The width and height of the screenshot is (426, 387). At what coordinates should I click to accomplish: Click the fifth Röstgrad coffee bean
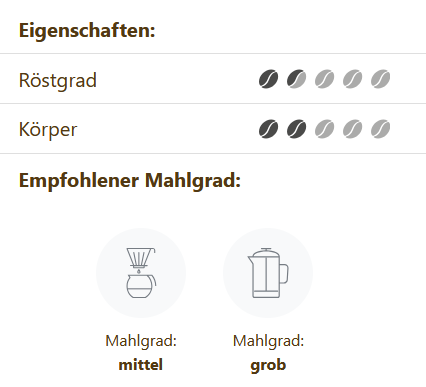(380, 79)
